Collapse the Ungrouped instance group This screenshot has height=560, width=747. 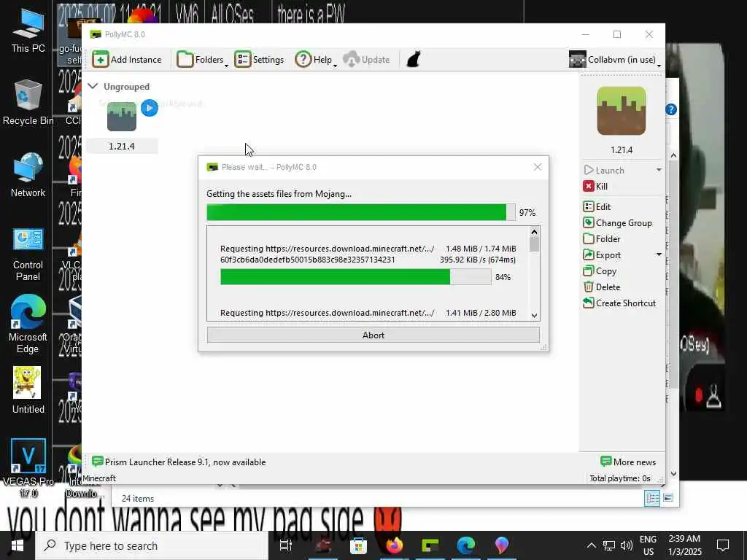93,86
